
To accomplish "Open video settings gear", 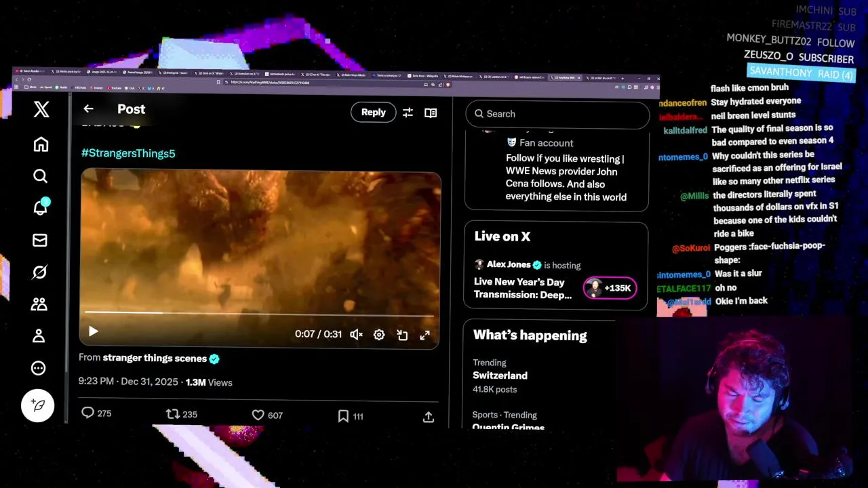I will [x=379, y=334].
